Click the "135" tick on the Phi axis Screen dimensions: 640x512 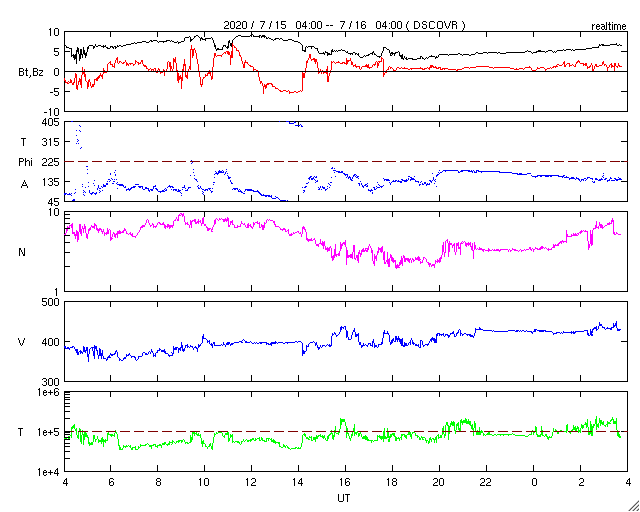[52, 182]
